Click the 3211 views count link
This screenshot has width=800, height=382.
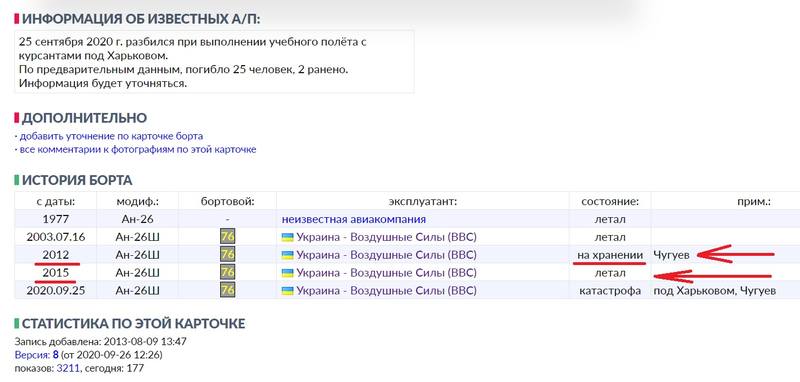68,368
